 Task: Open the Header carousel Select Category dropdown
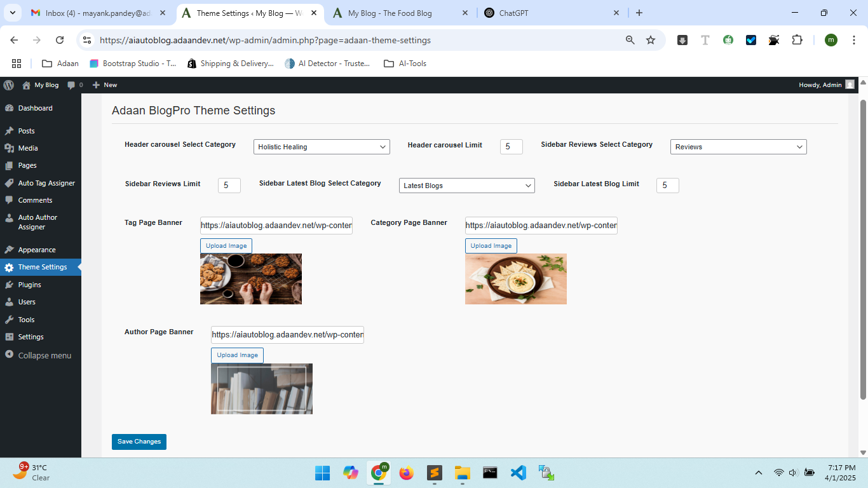321,146
